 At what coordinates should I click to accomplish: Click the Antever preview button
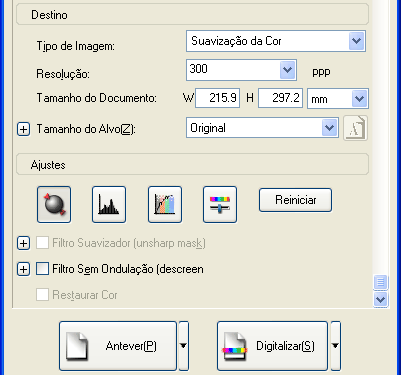pos(118,346)
